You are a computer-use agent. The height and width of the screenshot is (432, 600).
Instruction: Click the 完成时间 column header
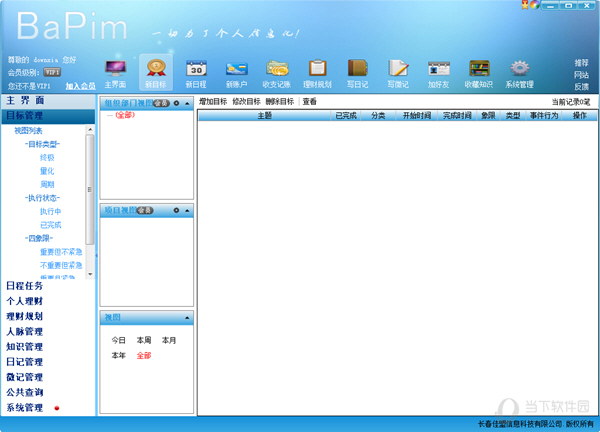pos(457,116)
